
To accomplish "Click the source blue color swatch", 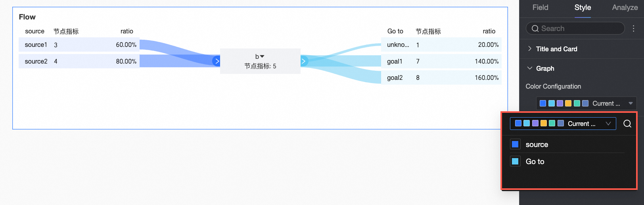I will point(515,144).
